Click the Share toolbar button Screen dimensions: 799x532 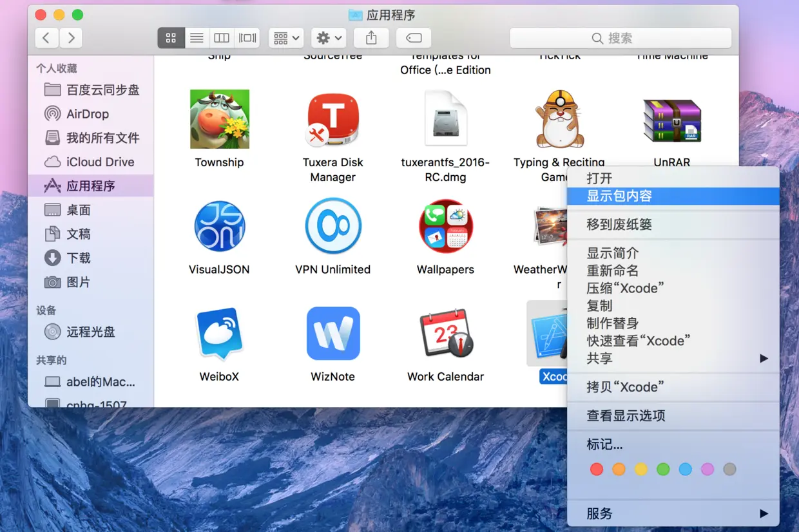[x=371, y=38]
